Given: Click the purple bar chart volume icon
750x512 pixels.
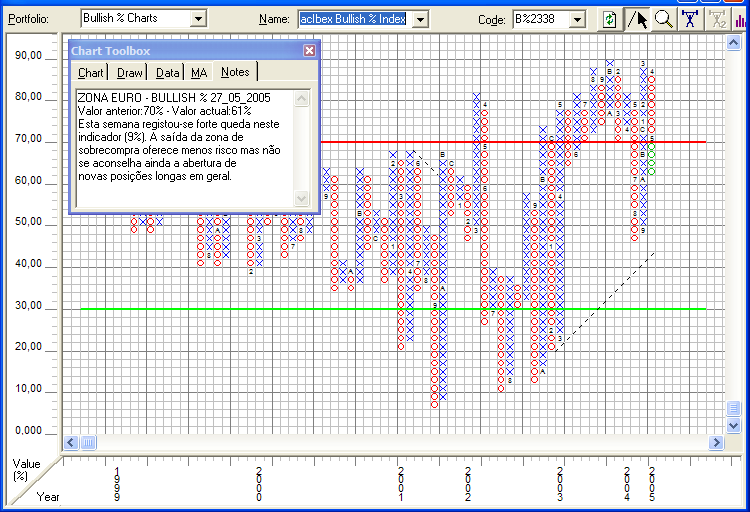Looking at the screenshot, I should 741,20.
